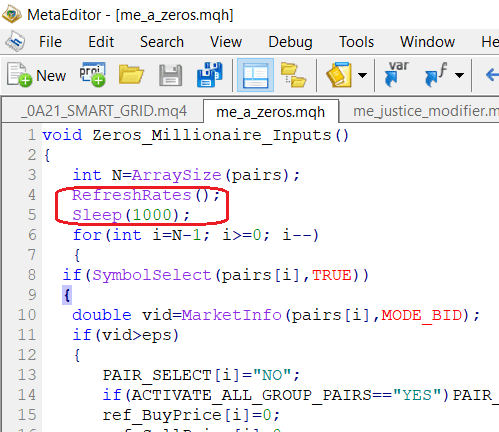Click MarketInfo on line 10
The image size is (499, 432).
pos(231,315)
